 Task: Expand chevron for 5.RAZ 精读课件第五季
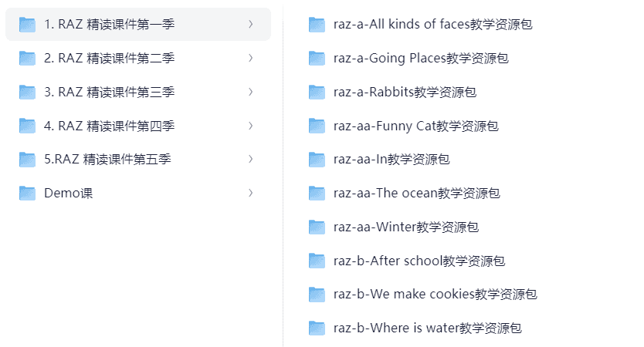[x=251, y=159]
